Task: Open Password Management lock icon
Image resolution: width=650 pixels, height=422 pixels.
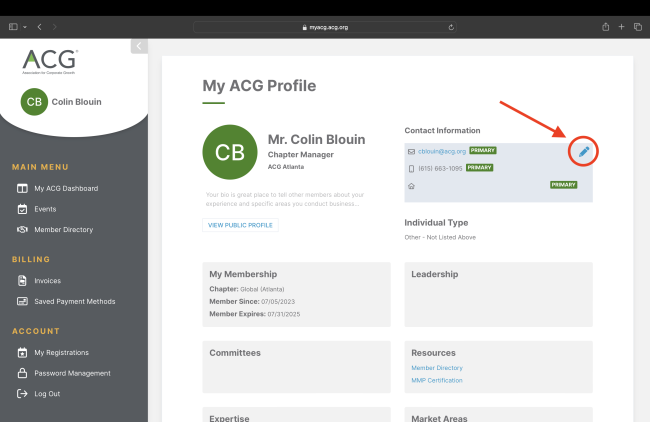Action: (22, 373)
